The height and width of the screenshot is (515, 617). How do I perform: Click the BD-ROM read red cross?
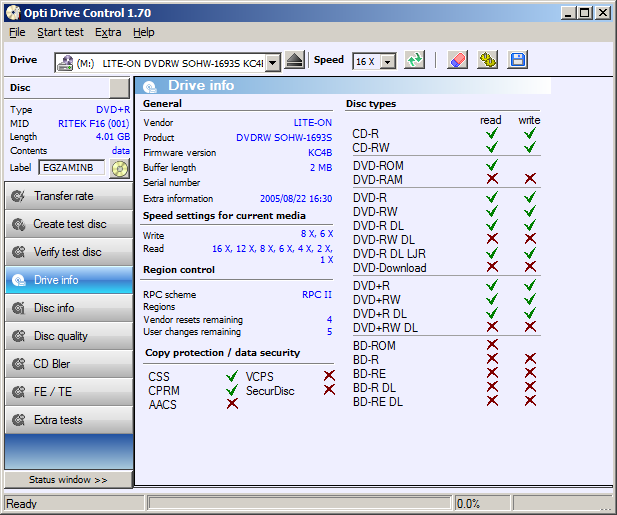pos(492,345)
